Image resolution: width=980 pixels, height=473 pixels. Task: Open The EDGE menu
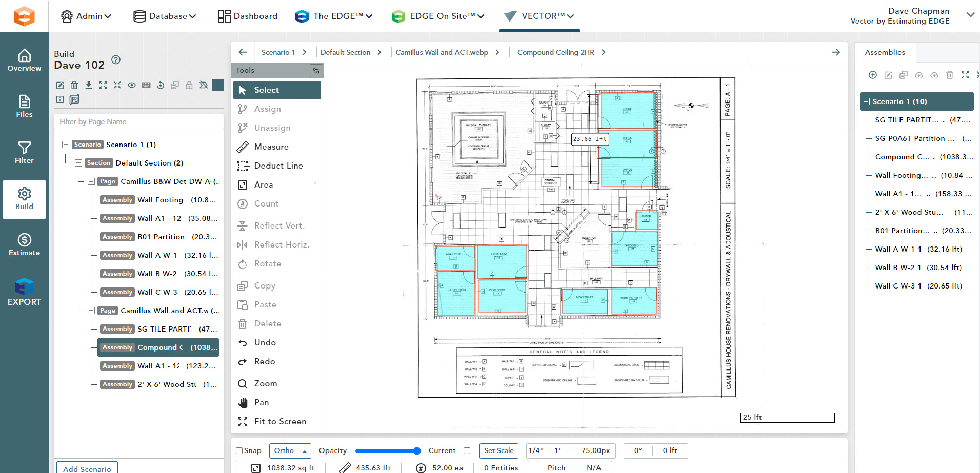334,16
